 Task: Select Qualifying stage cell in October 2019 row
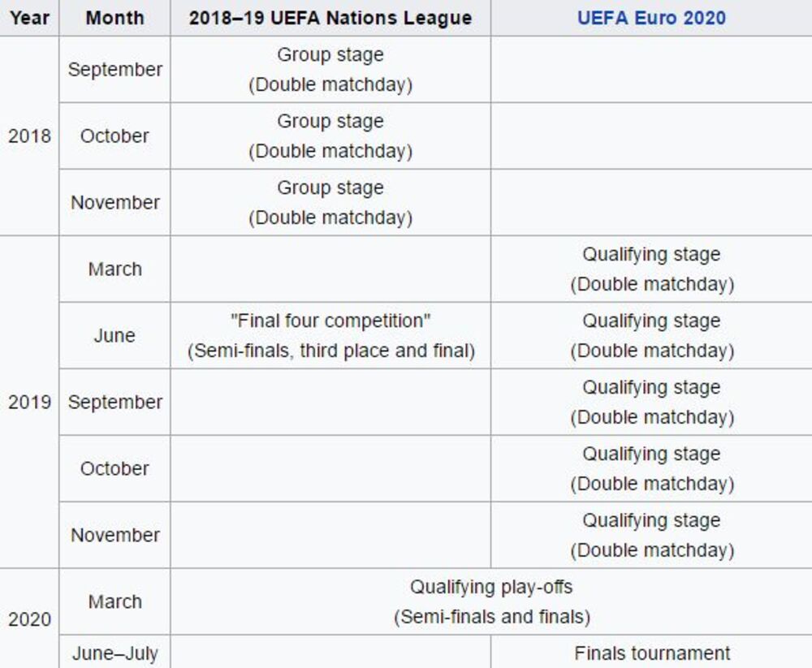point(651,468)
